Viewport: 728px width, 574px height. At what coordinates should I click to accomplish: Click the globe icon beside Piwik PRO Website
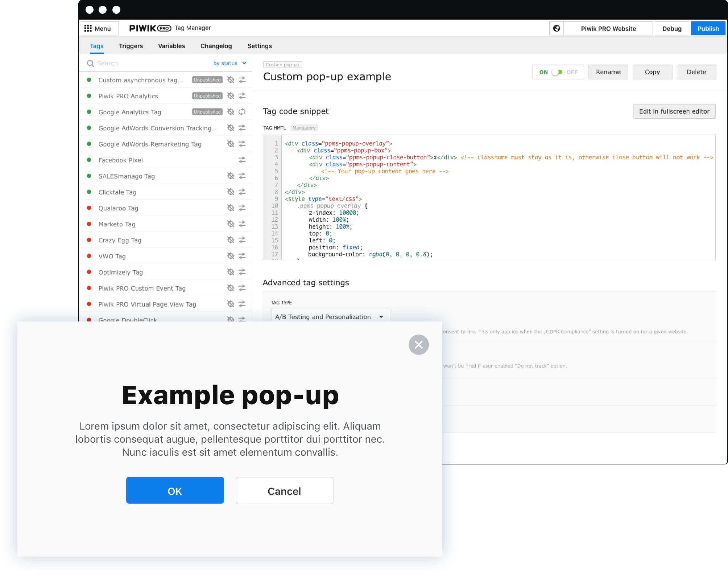(x=557, y=28)
